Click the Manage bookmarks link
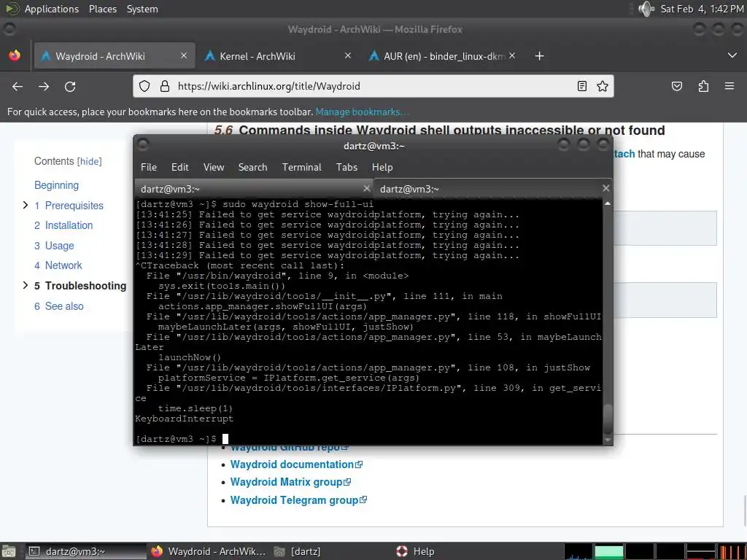Viewport: 747px width, 560px height. pos(362,112)
